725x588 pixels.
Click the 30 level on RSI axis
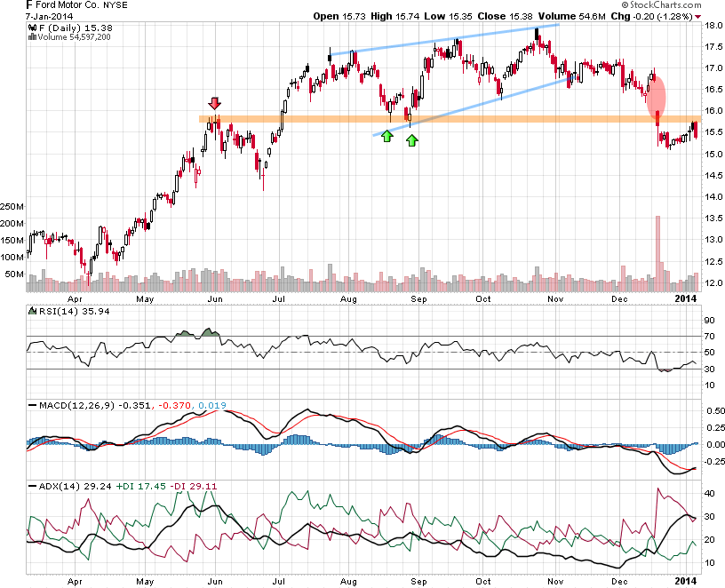point(709,369)
